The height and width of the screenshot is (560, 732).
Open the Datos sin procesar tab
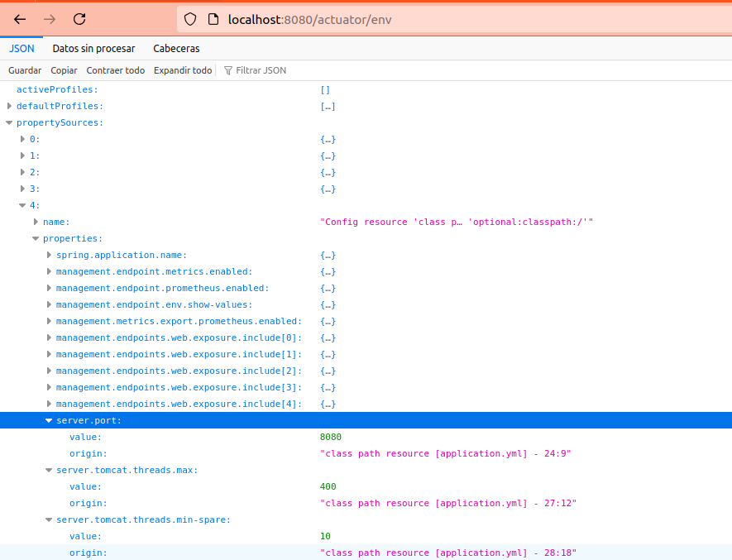[x=93, y=49]
